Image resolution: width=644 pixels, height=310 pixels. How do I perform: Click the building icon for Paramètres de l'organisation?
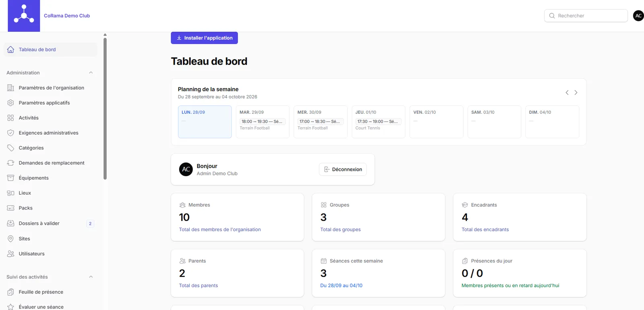10,88
